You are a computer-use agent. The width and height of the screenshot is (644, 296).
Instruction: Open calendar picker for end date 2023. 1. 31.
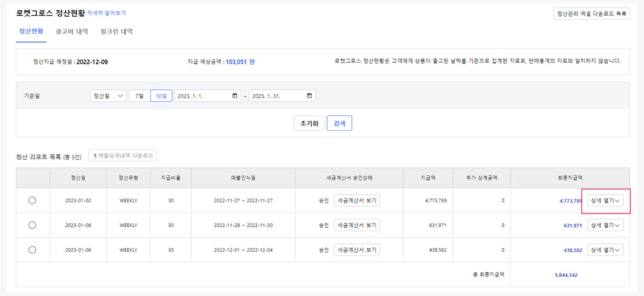coord(309,96)
